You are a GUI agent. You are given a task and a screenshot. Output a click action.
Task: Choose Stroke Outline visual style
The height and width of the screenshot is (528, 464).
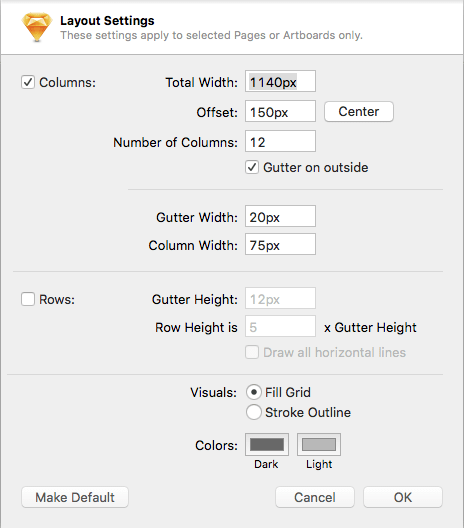coord(254,412)
